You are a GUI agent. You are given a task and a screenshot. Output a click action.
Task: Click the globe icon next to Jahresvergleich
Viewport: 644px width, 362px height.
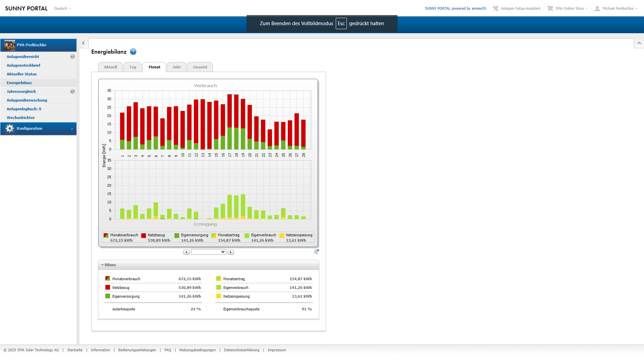tap(72, 92)
